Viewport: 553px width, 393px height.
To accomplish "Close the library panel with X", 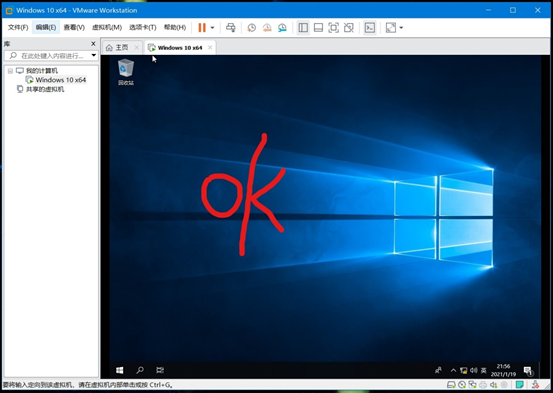I will pyautogui.click(x=93, y=44).
